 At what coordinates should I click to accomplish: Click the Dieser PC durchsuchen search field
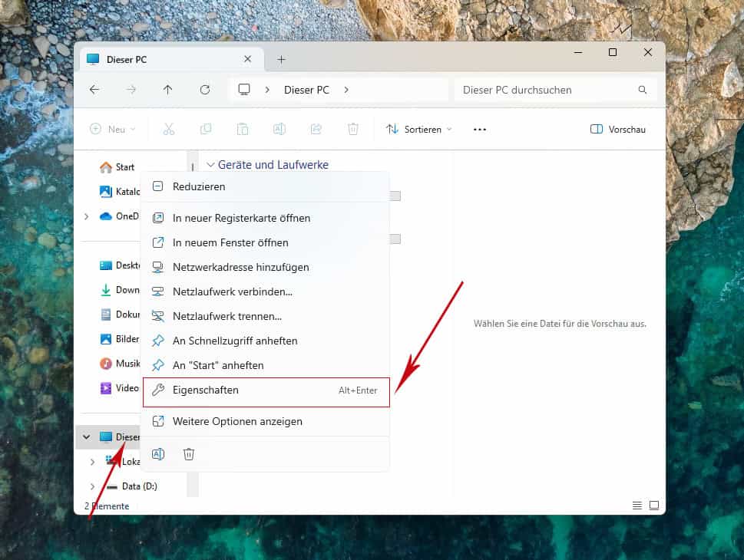[x=547, y=90]
